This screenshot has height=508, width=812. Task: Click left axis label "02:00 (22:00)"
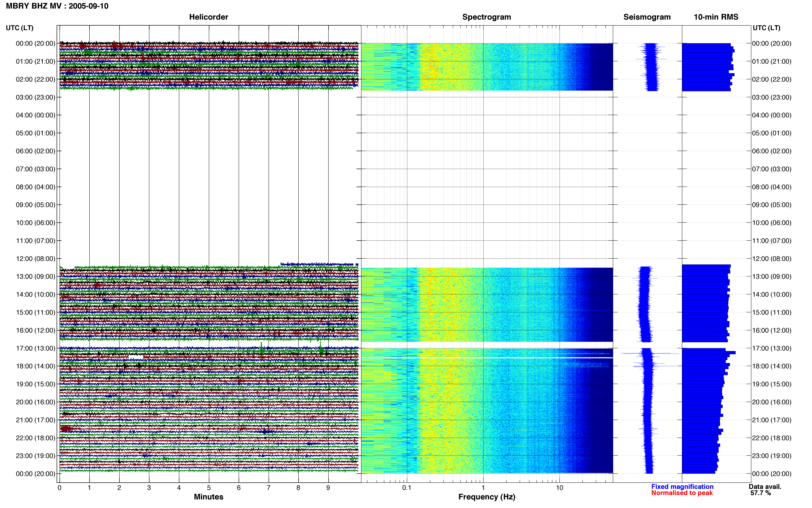click(36, 79)
